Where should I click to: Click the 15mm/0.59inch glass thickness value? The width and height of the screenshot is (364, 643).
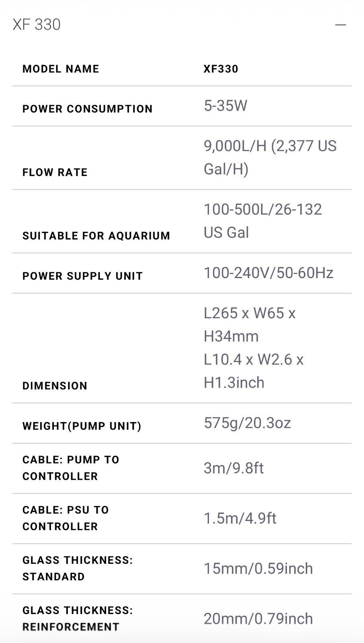(258, 569)
